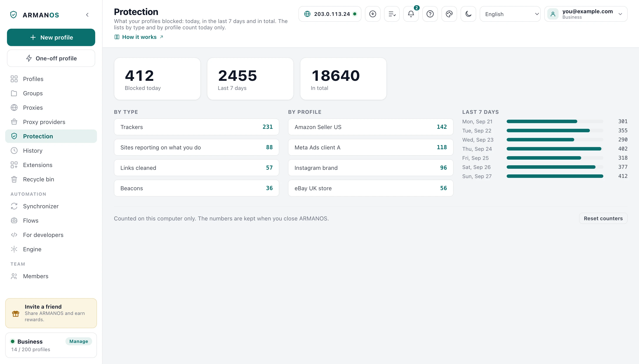This screenshot has height=364, width=639.
Task: Select the Amazon Seller US profile row
Action: [371, 127]
